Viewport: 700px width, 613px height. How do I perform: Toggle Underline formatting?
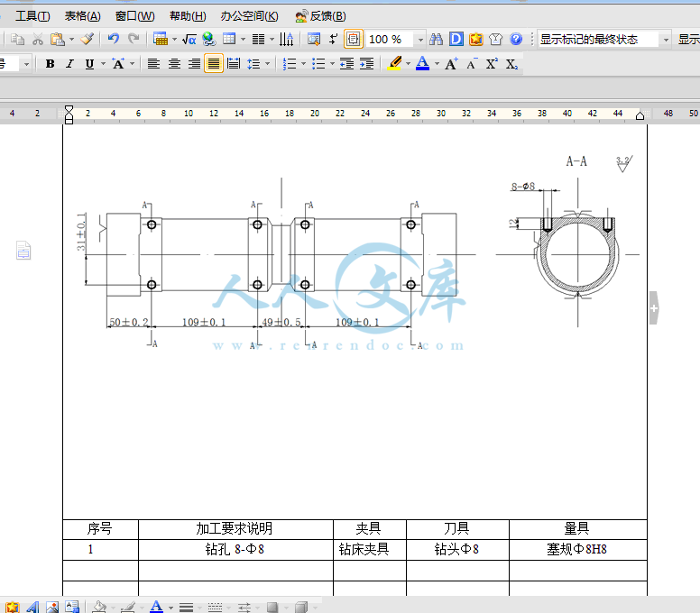click(89, 64)
